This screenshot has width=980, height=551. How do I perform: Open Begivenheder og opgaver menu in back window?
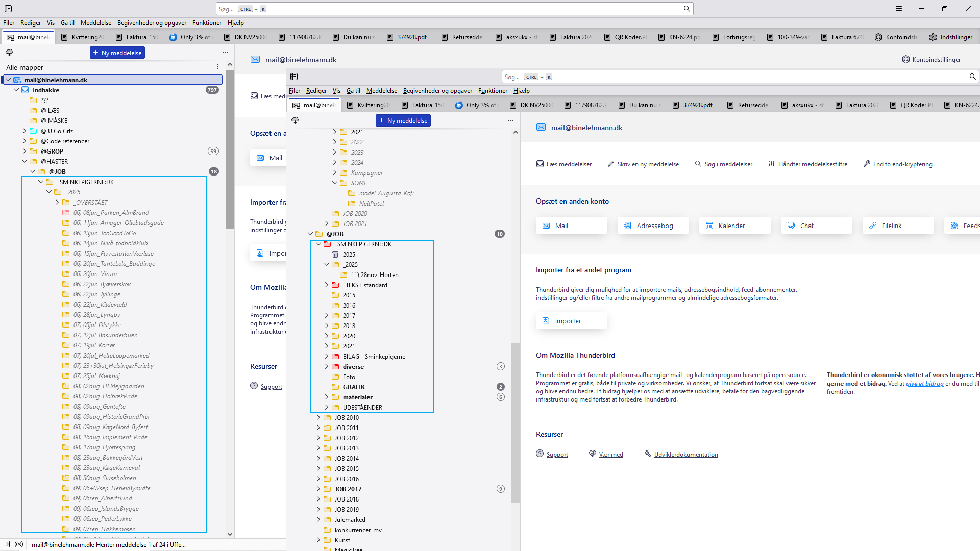(x=152, y=23)
